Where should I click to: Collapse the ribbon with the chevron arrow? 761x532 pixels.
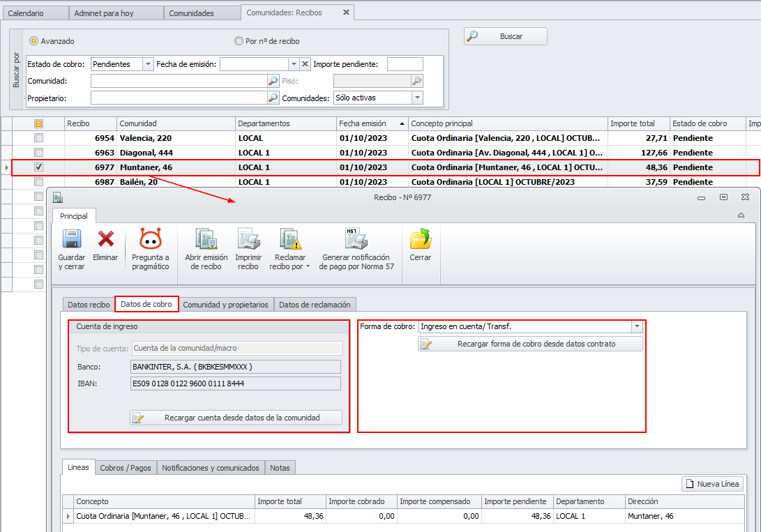point(741,215)
